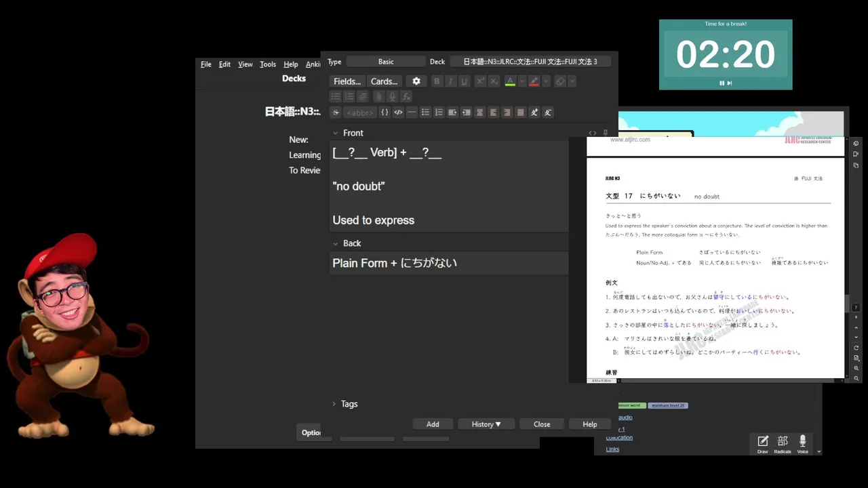The width and height of the screenshot is (868, 488).
Task: Change the note type from Basic
Action: 386,62
